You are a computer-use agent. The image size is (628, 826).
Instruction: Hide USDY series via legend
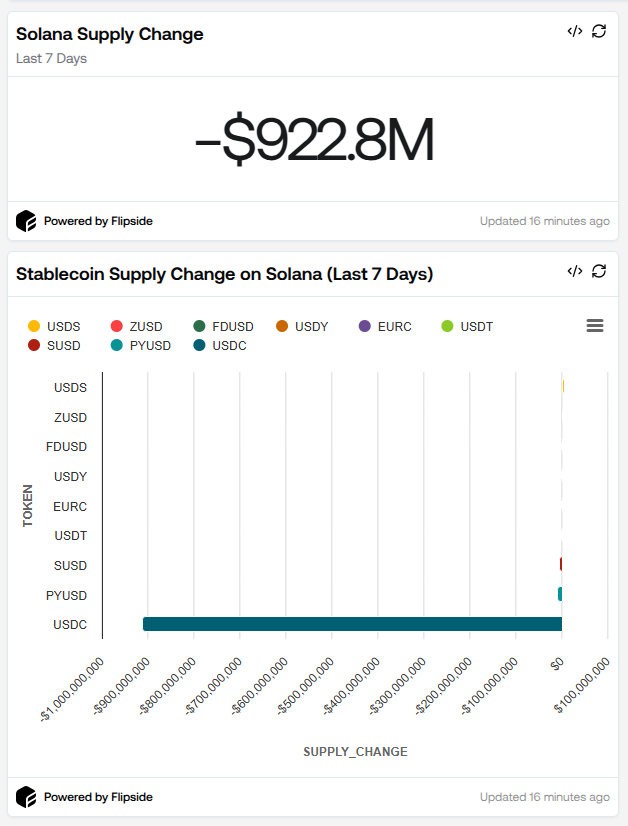305,326
